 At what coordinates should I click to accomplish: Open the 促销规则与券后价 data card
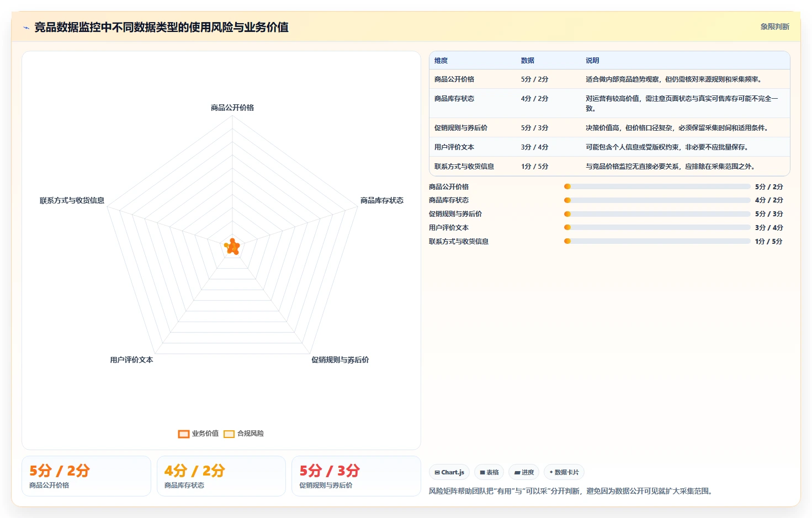pos(356,476)
